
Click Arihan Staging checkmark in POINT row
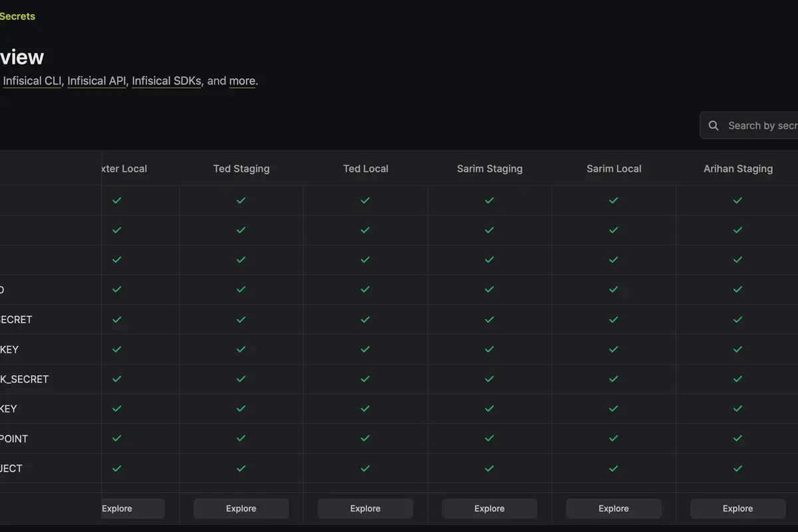737,439
